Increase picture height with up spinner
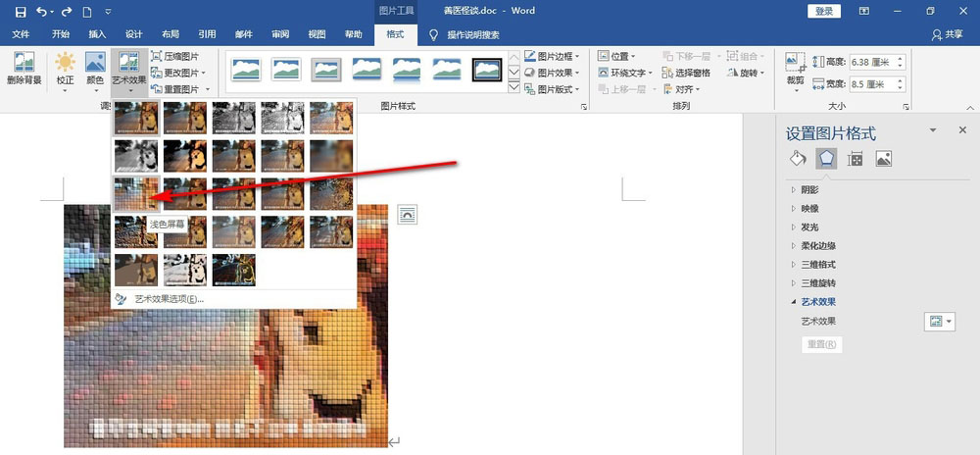The width and height of the screenshot is (980, 455). pyautogui.click(x=901, y=59)
